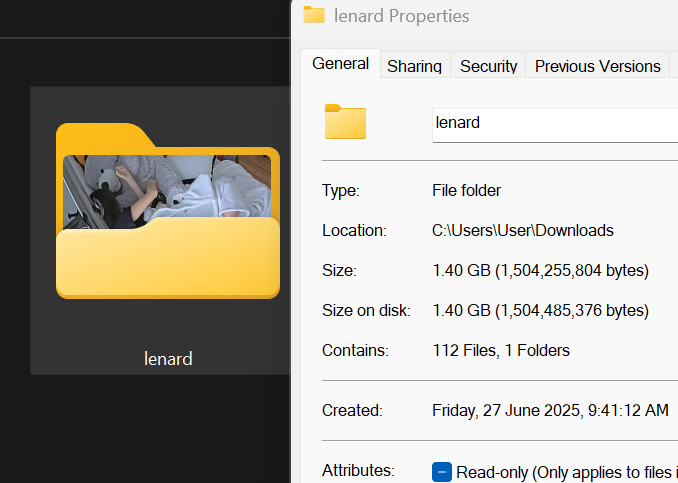Image resolution: width=678 pixels, height=483 pixels.
Task: Click the C:\Users\User\Downloads location value
Action: [523, 230]
